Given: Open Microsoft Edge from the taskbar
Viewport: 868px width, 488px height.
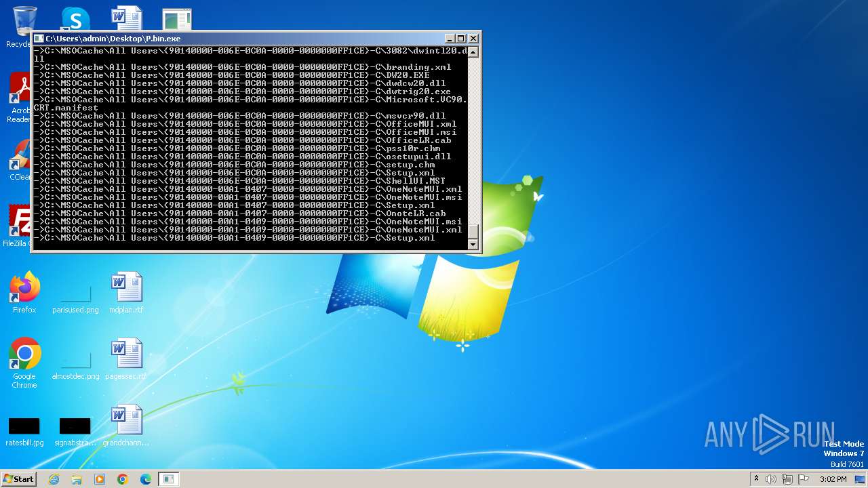Looking at the screenshot, I should click(146, 479).
